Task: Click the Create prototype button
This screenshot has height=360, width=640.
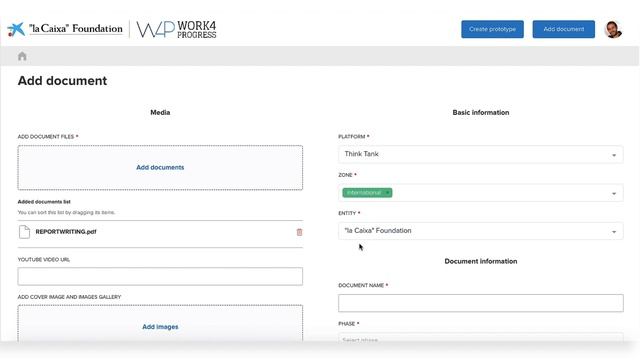Action: pos(492,29)
